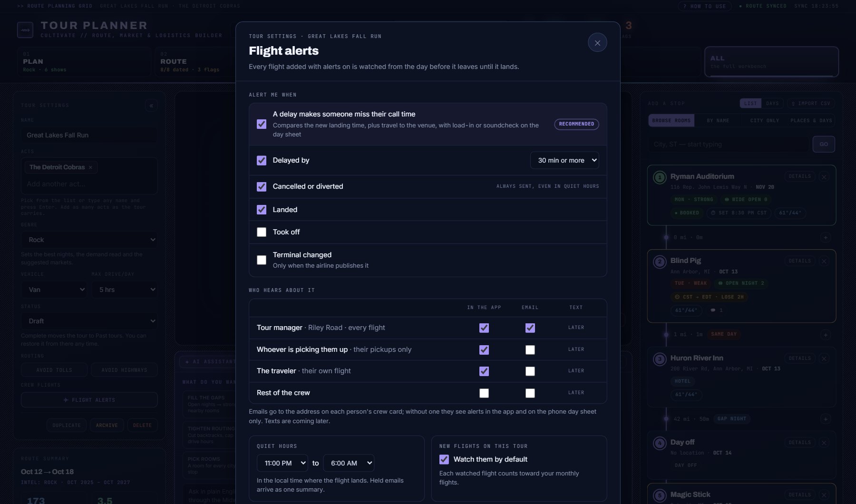Uncheck the Landed alert
Image resolution: width=856 pixels, height=504 pixels.
[262, 210]
